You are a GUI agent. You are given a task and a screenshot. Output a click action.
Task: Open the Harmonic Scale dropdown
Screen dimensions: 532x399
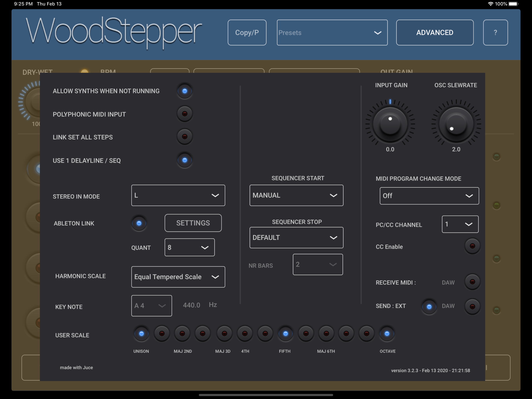(x=178, y=277)
